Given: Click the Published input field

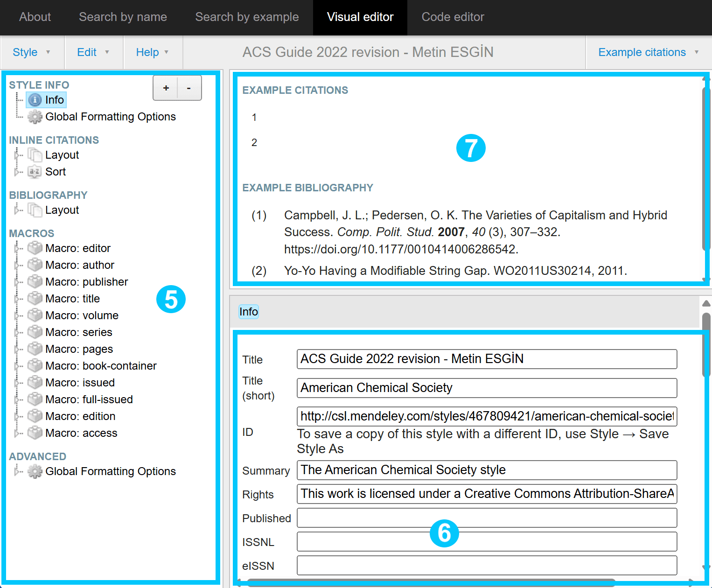Looking at the screenshot, I should click(x=487, y=518).
